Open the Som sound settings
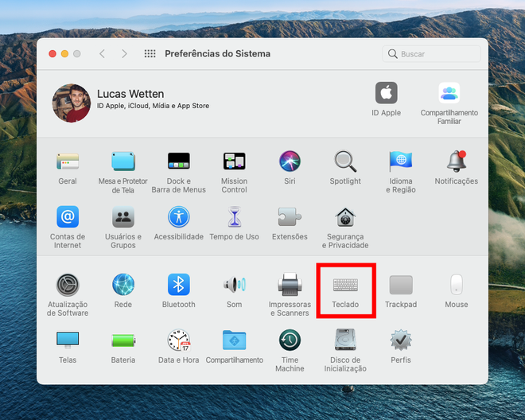Viewport: 525px width, 420px height. [235, 285]
